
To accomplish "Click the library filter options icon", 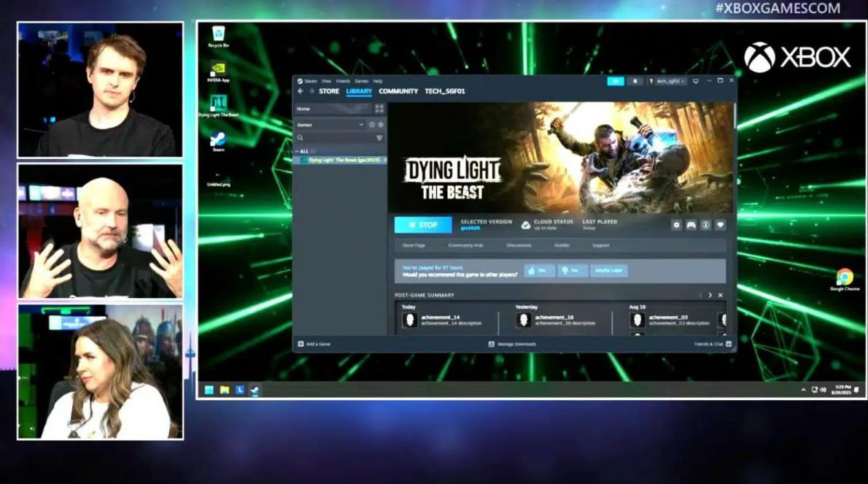I will [x=379, y=137].
